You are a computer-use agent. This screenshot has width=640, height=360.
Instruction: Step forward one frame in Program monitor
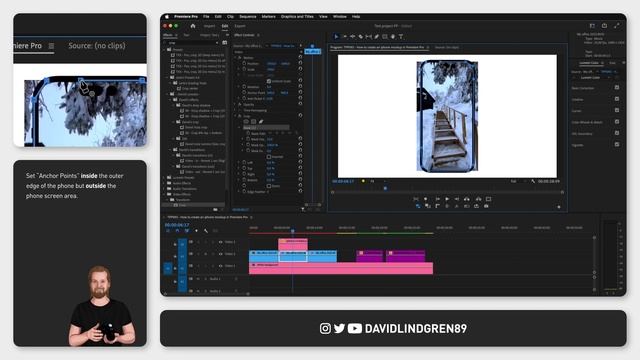(x=457, y=199)
